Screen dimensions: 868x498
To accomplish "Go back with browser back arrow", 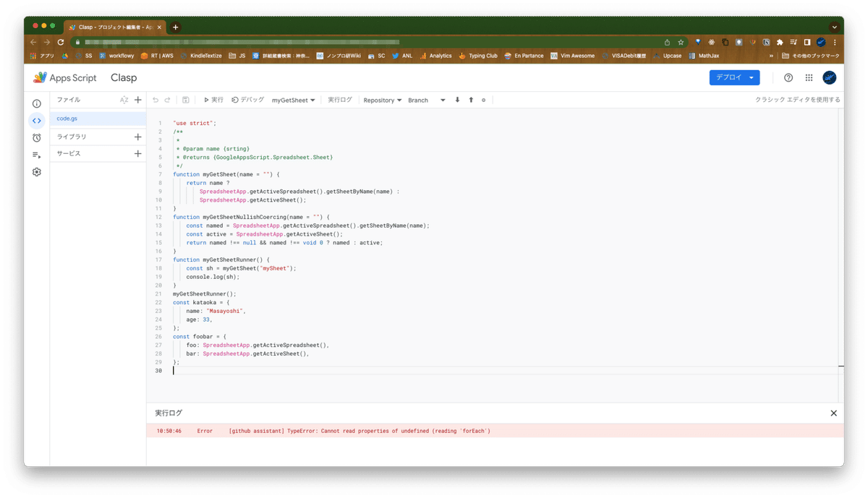I will click(33, 42).
